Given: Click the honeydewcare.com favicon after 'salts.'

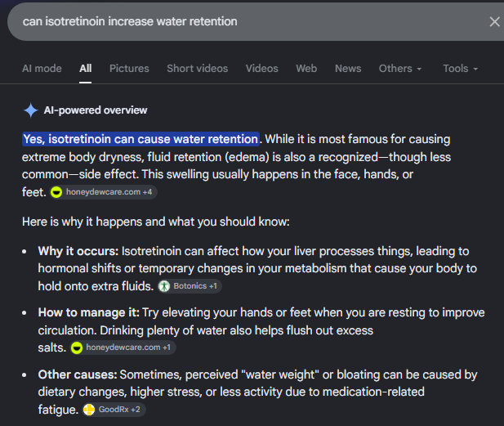Looking at the screenshot, I should click(x=77, y=348).
